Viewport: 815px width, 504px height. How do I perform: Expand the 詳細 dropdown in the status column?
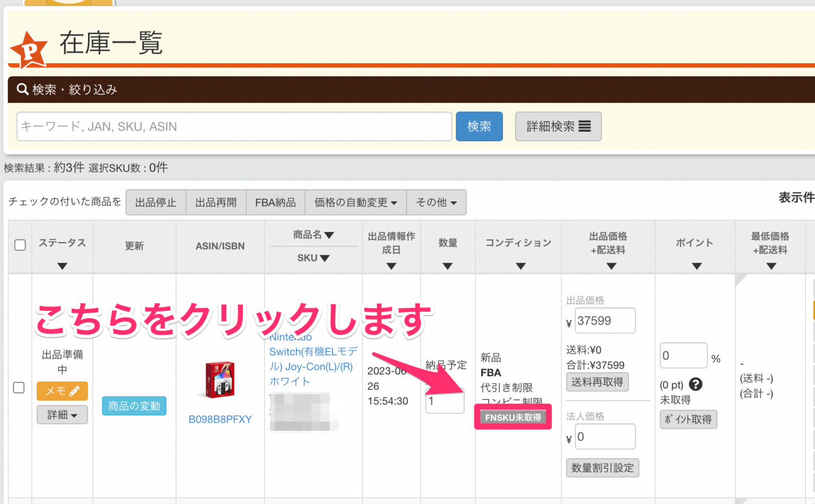[62, 414]
